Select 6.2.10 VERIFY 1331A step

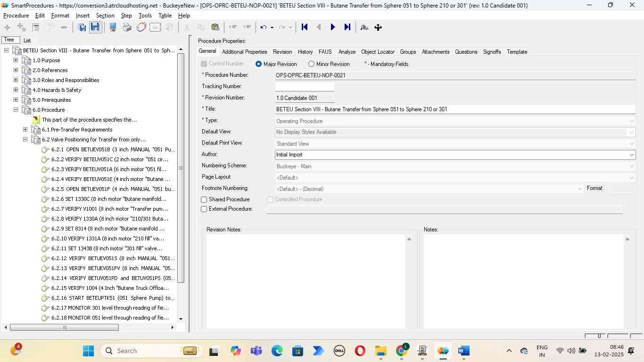tap(107, 239)
